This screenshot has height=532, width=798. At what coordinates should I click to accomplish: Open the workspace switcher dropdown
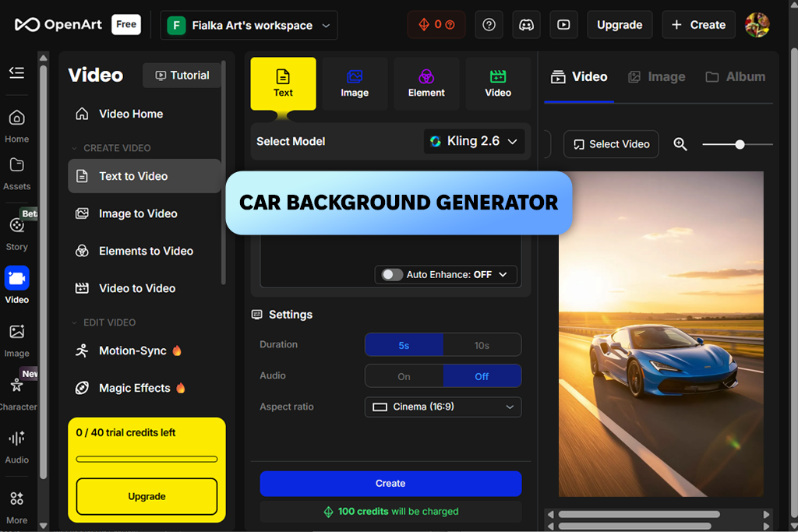pos(249,25)
